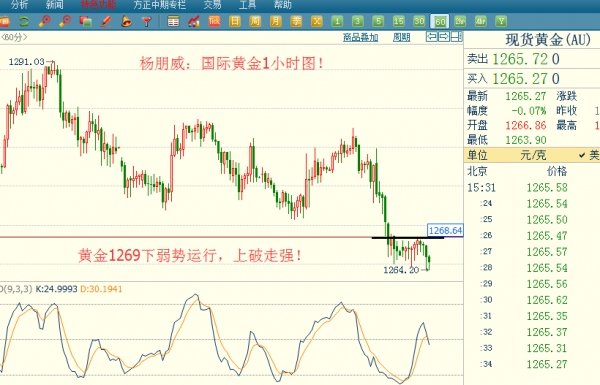Select the 5-minute period button
Image resolution: width=600 pixels, height=385 pixels.
(x=378, y=21)
